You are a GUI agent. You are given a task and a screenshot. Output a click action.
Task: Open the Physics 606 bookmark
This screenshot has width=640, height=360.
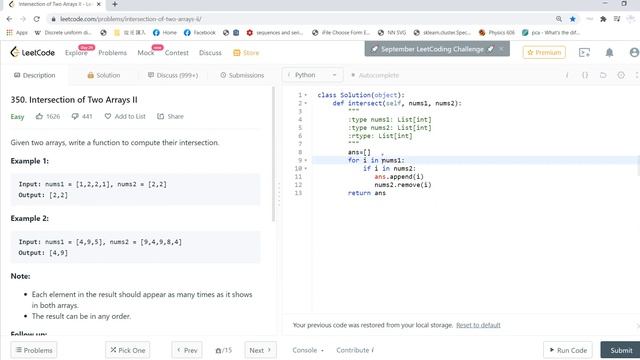497,33
